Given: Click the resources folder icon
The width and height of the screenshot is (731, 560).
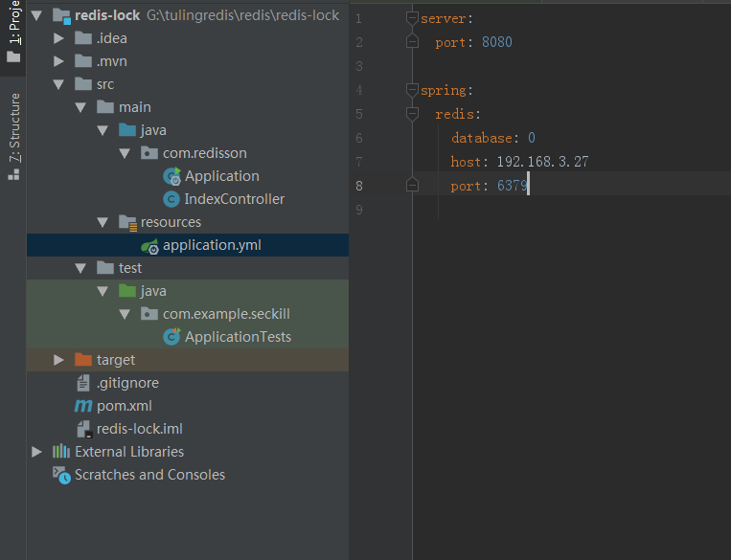Looking at the screenshot, I should pos(127,223).
